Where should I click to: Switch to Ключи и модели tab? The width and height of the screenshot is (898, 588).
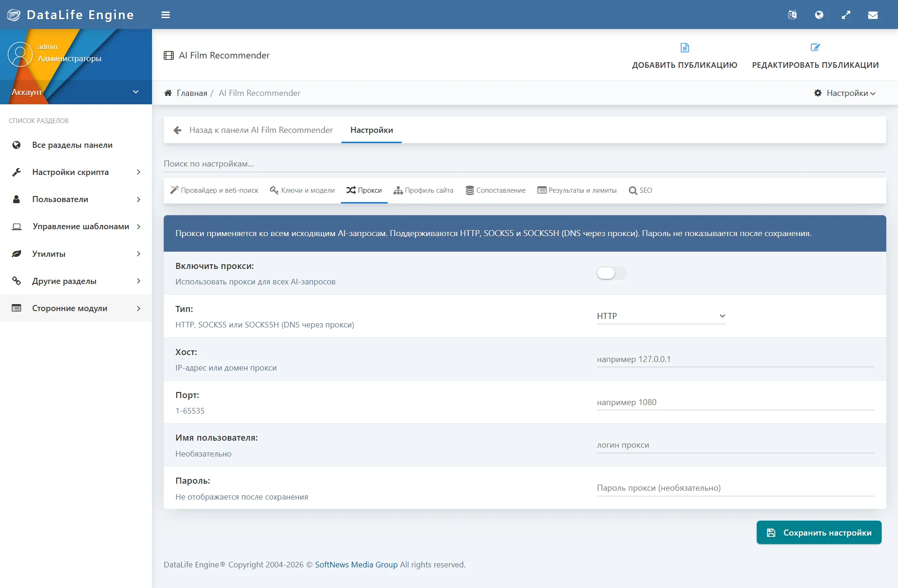click(303, 190)
